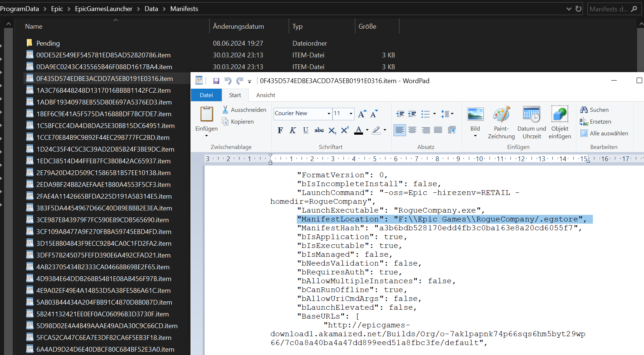644x355 pixels.
Task: Increase the paragraph indent
Action: click(412, 114)
